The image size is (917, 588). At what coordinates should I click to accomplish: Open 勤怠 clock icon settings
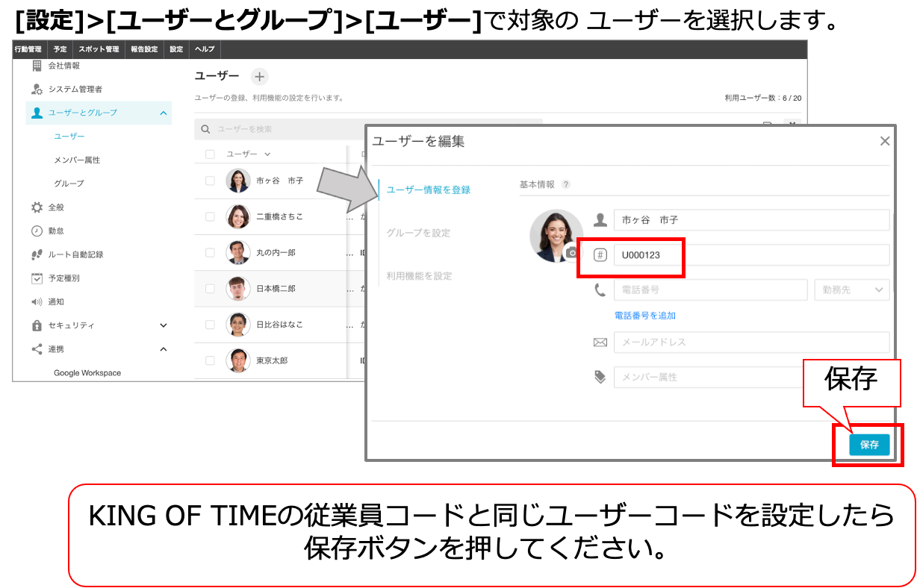(x=37, y=231)
